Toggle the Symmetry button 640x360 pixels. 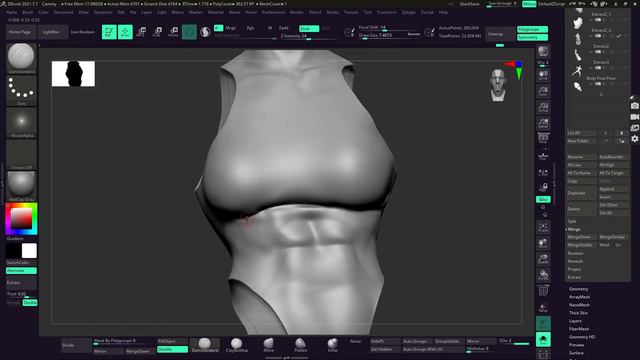click(532, 38)
